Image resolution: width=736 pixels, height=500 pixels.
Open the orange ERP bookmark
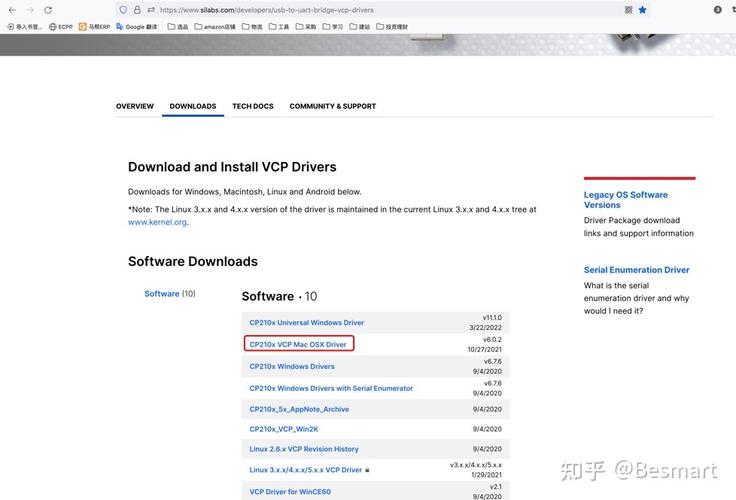click(x=94, y=27)
